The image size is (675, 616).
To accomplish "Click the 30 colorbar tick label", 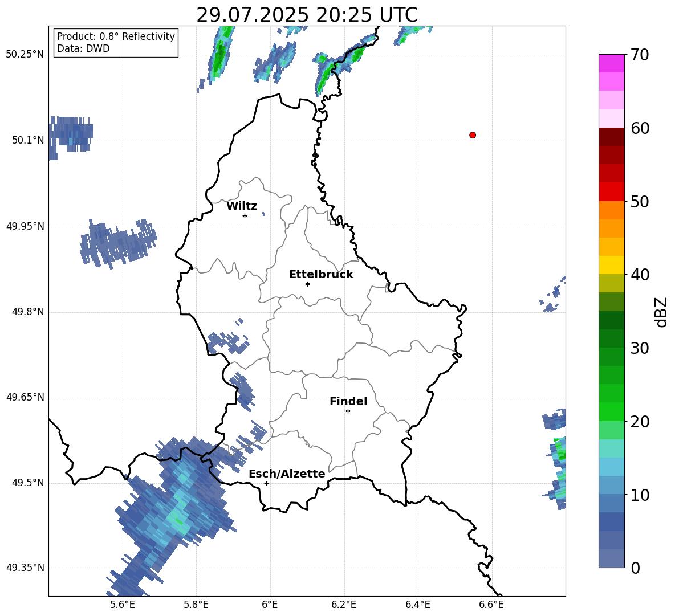I will [639, 348].
